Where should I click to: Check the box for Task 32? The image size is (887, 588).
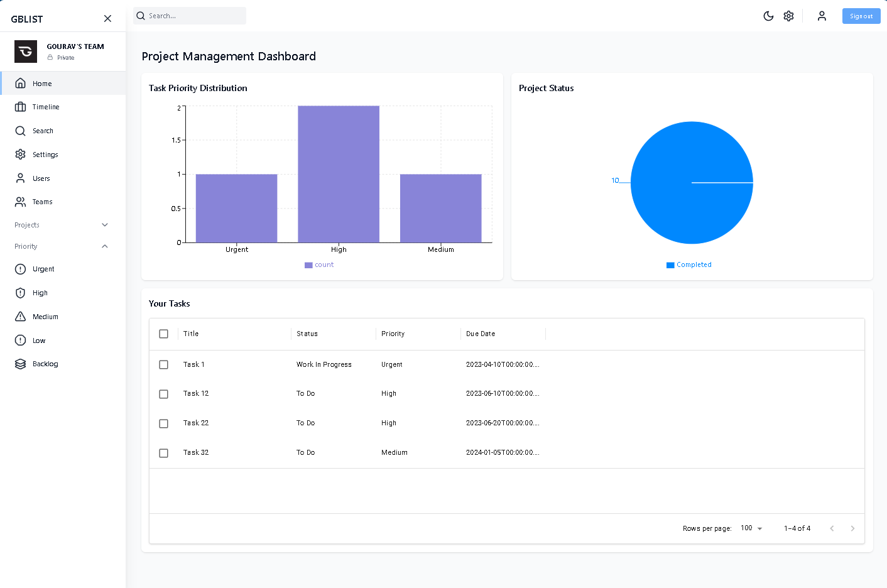(163, 453)
